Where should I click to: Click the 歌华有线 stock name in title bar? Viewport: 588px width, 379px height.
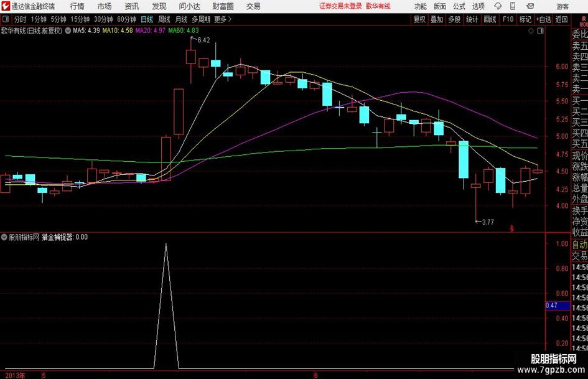click(x=378, y=6)
